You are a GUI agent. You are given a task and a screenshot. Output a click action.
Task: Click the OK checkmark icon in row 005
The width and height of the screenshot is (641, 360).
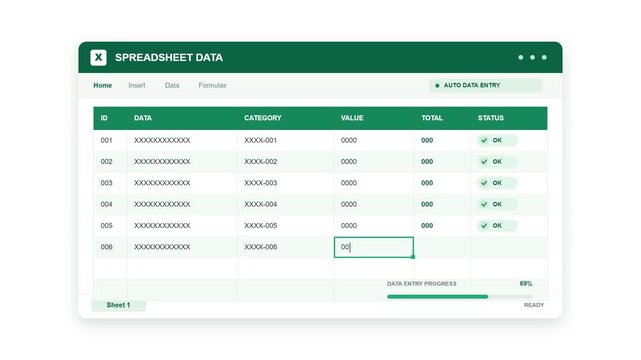[484, 226]
